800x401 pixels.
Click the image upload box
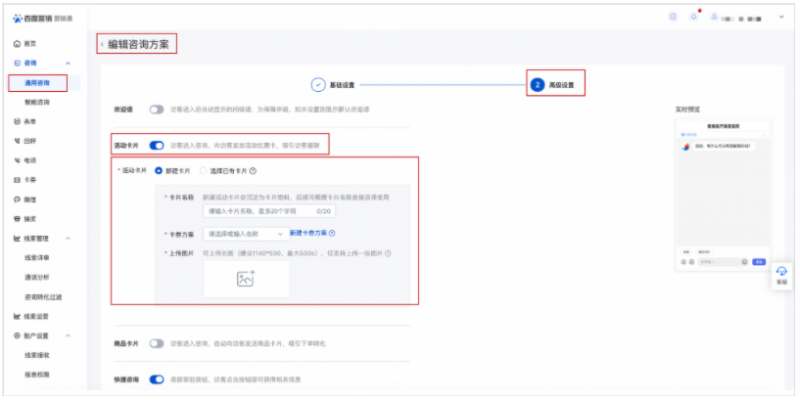[246, 279]
